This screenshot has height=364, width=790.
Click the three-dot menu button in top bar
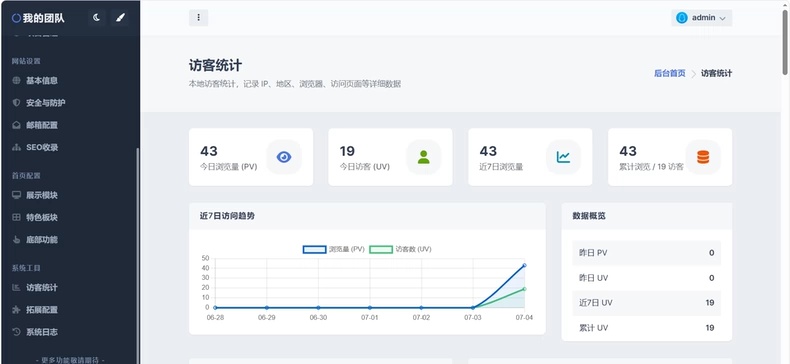pyautogui.click(x=199, y=18)
